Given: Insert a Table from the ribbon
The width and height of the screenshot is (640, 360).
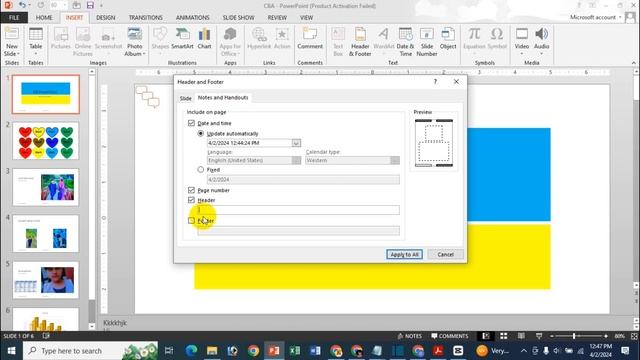Looking at the screenshot, I should click(36, 40).
